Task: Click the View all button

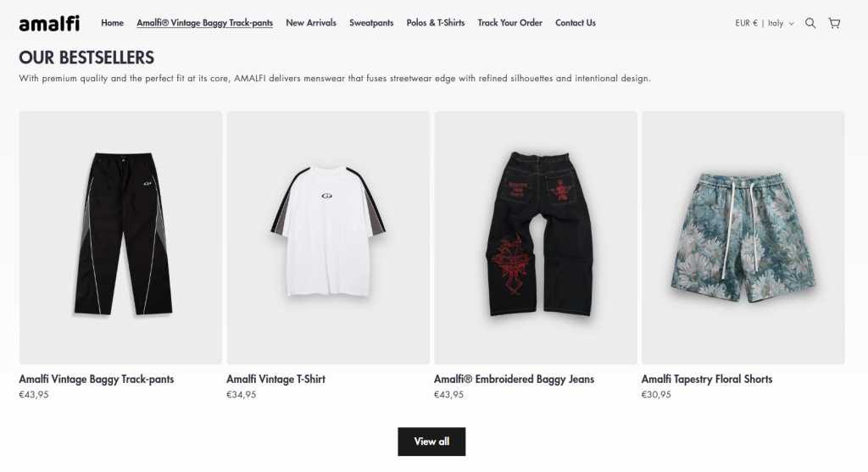Action: click(x=431, y=441)
